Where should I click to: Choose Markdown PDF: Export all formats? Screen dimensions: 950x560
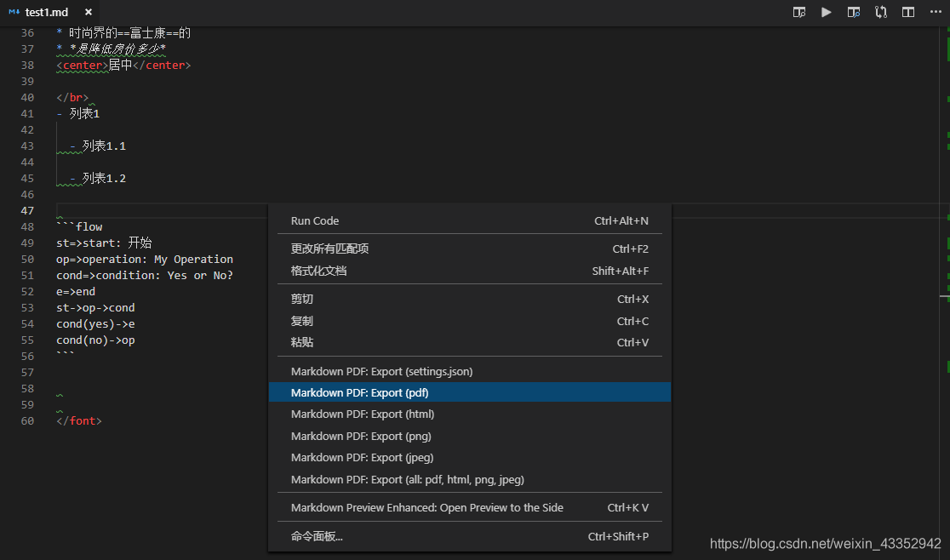click(x=470, y=479)
